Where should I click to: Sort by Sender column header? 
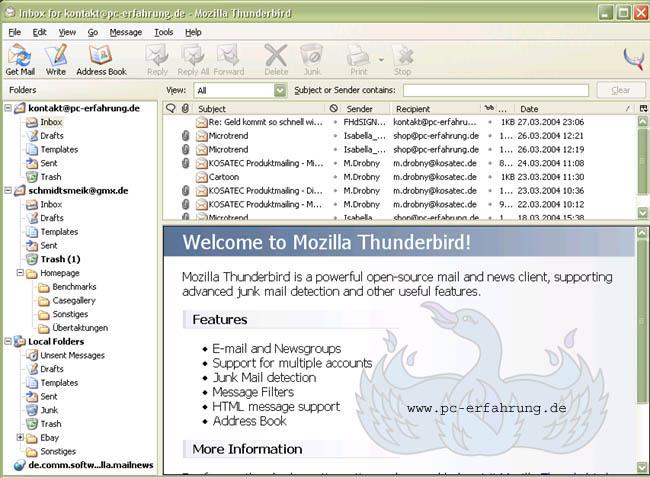[366, 109]
